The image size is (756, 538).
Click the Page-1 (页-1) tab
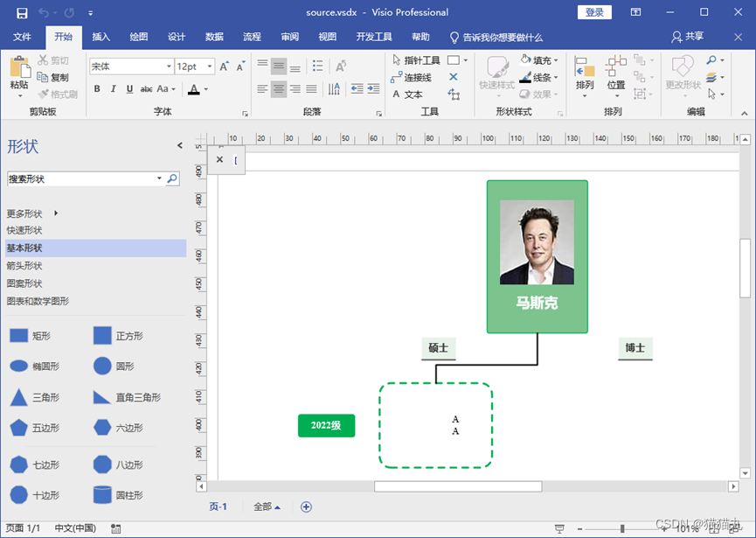(218, 507)
